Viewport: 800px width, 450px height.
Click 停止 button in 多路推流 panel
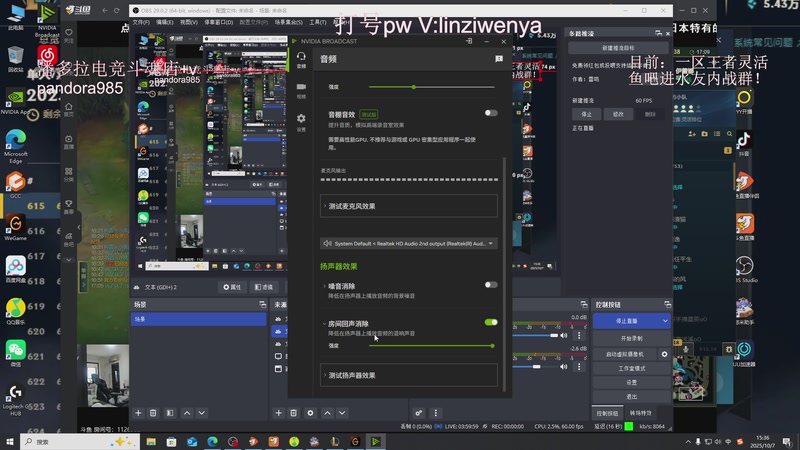(x=587, y=114)
